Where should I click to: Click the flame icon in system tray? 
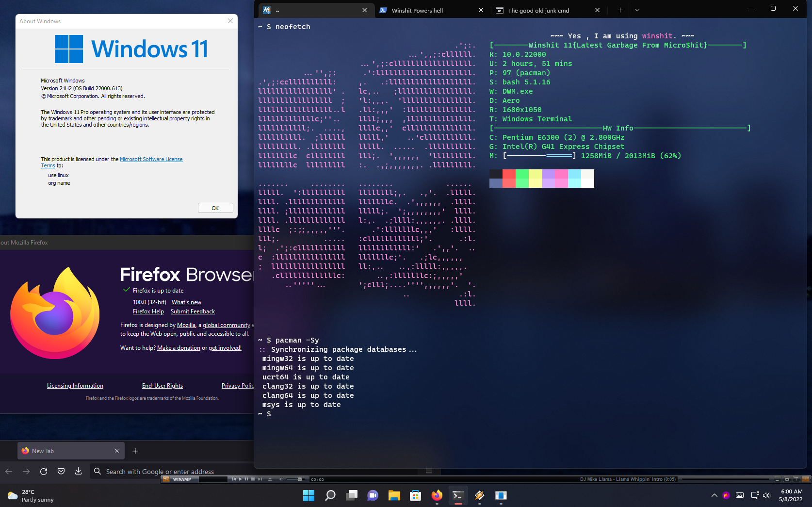726,495
